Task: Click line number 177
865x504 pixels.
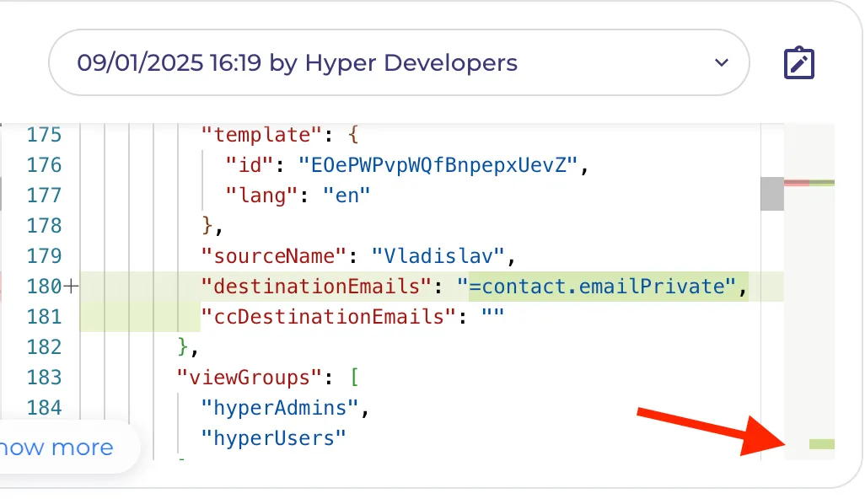Action: pos(44,196)
